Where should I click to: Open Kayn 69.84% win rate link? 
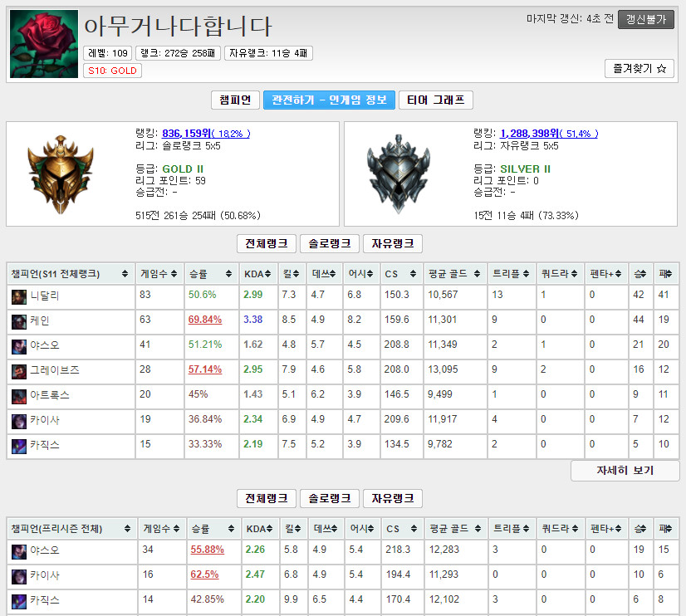click(205, 320)
